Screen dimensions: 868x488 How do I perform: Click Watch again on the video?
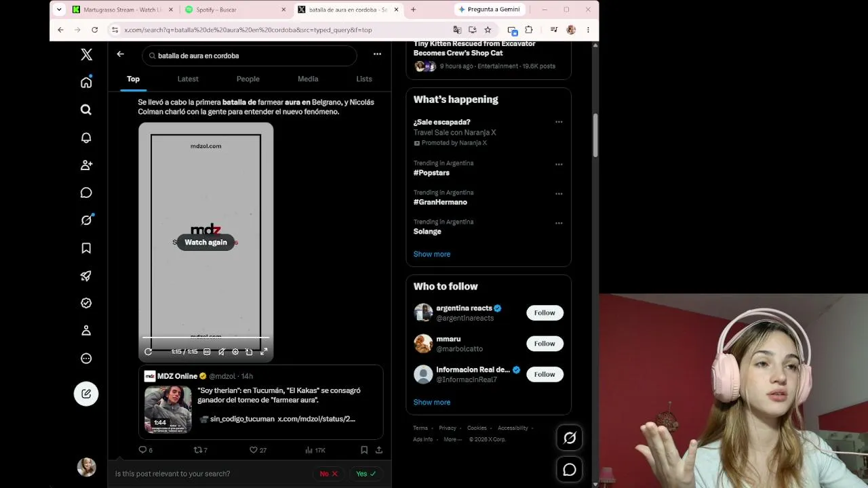(x=206, y=242)
